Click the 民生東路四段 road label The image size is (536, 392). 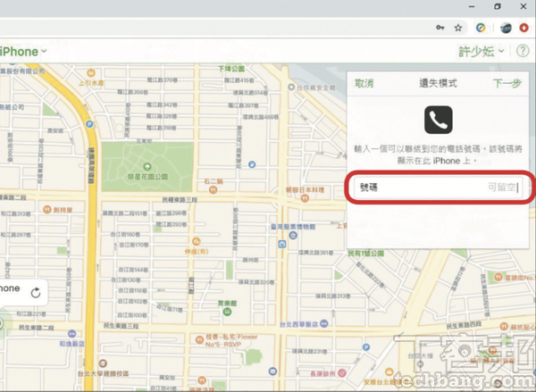tap(464, 325)
